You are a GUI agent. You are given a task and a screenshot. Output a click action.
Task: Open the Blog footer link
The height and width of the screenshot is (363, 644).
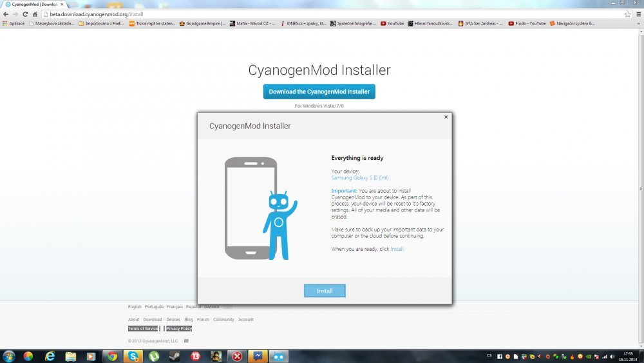[189, 319]
